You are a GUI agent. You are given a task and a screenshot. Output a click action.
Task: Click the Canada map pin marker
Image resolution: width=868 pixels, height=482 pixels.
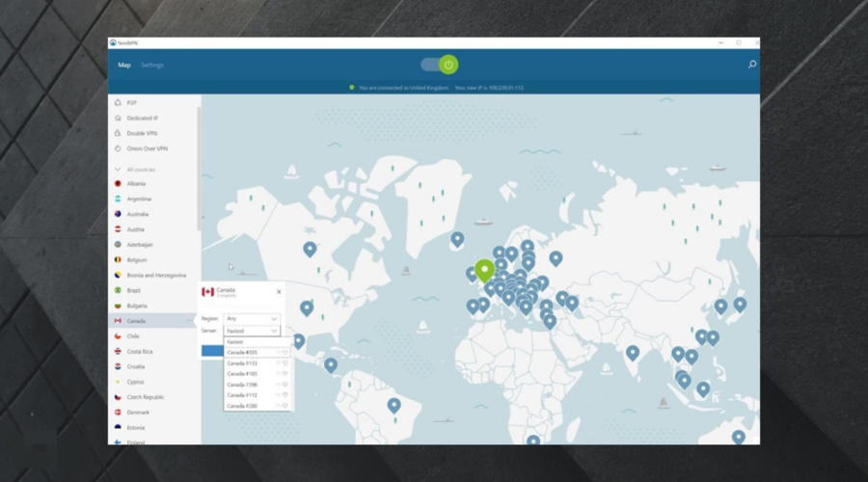pyautogui.click(x=310, y=250)
